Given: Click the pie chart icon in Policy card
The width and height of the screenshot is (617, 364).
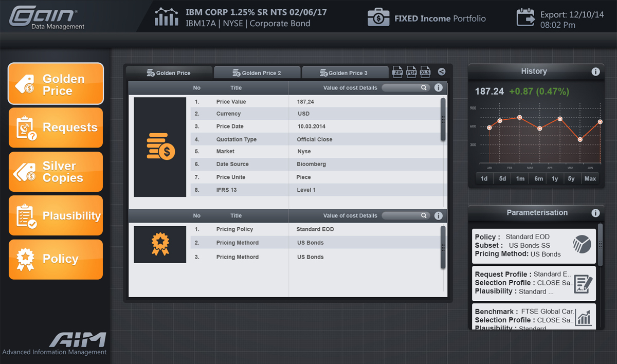Looking at the screenshot, I should [582, 244].
